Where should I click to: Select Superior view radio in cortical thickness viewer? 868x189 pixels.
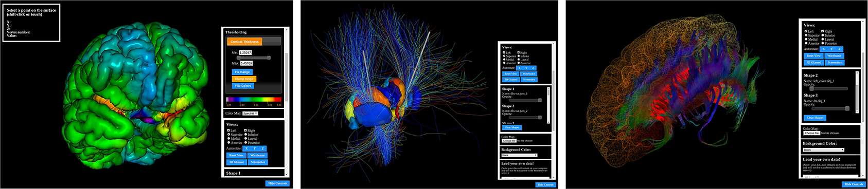point(228,135)
